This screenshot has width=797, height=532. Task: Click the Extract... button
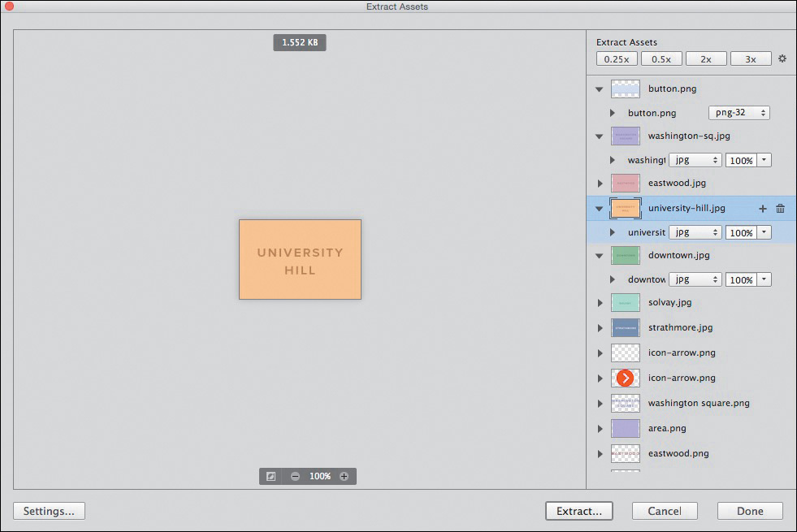578,511
